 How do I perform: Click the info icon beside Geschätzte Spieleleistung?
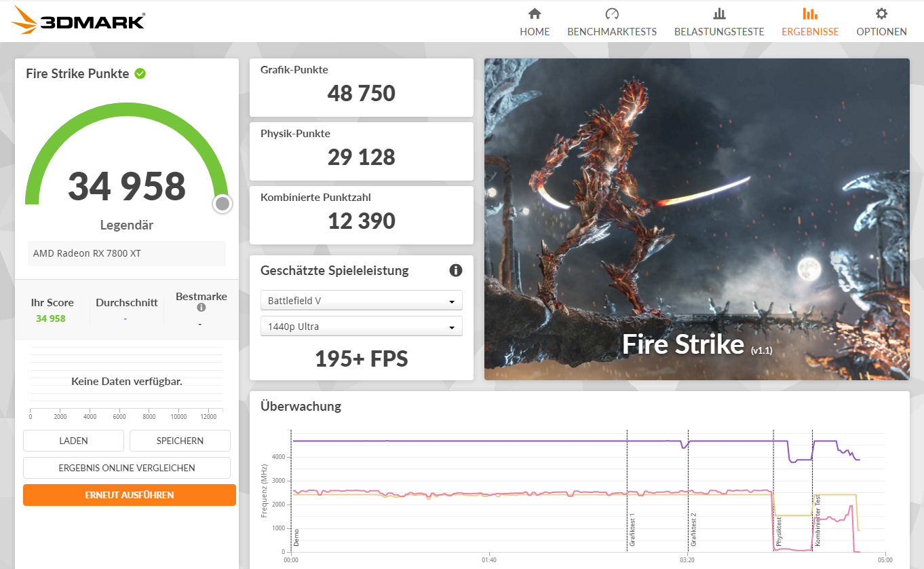pos(456,270)
